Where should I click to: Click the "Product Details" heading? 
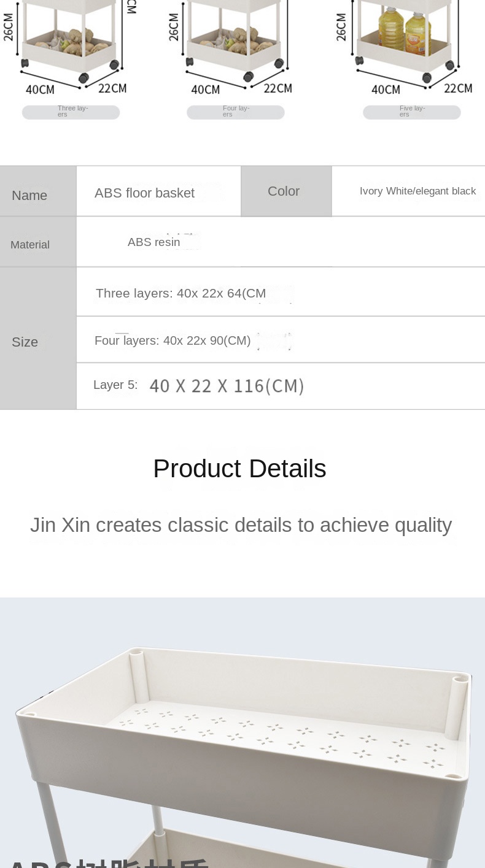pyautogui.click(x=239, y=469)
